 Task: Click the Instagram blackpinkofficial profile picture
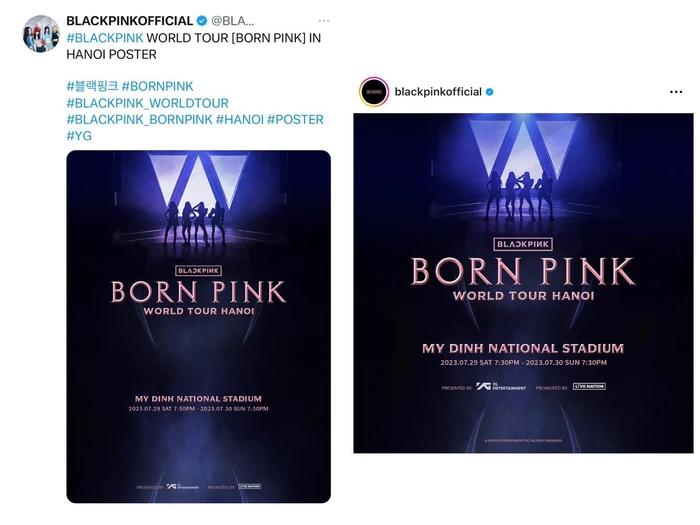[x=374, y=91]
